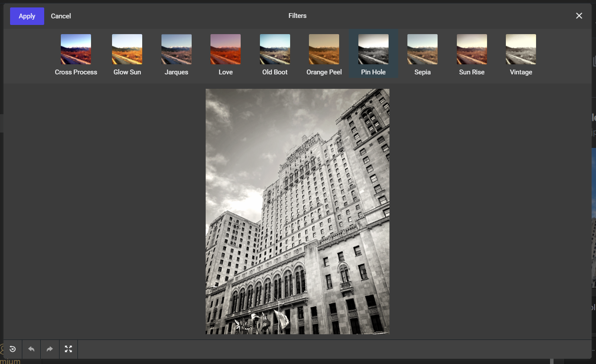This screenshot has width=596, height=364.
Task: Toggle fullscreen preview mode
Action: [x=68, y=349]
